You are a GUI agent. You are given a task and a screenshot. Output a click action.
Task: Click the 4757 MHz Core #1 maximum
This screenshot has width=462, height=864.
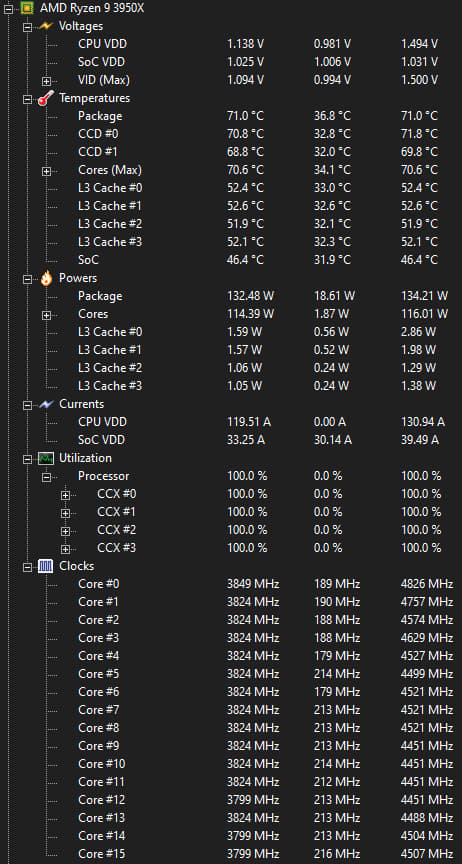[427, 602]
